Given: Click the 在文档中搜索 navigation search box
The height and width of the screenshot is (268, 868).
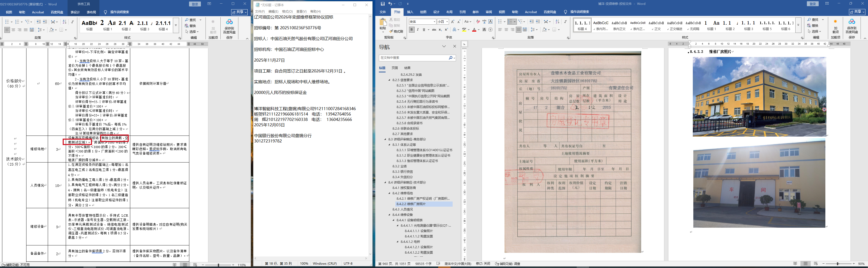Looking at the screenshot, I should tap(414, 58).
